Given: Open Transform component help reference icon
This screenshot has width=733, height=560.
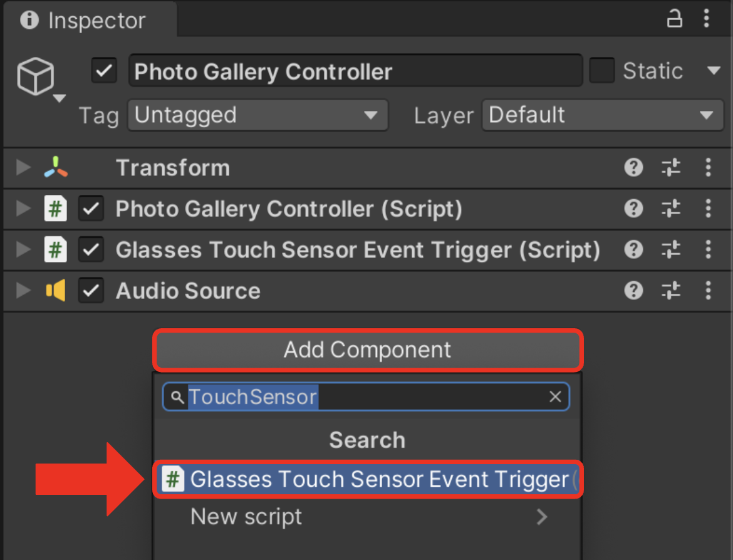Looking at the screenshot, I should [x=633, y=167].
